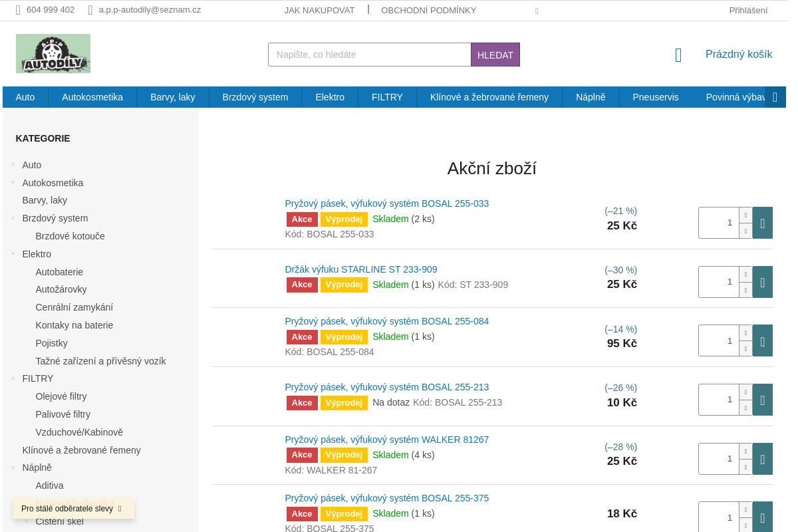Open the shopping cart icon

tap(678, 55)
